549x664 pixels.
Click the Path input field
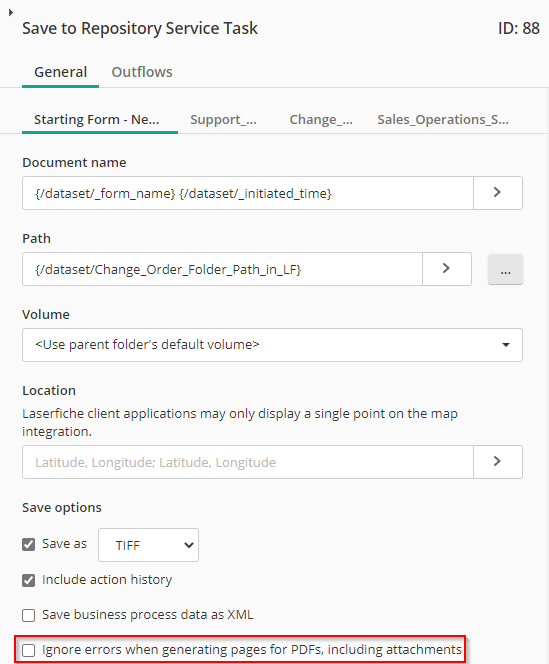pyautogui.click(x=222, y=269)
